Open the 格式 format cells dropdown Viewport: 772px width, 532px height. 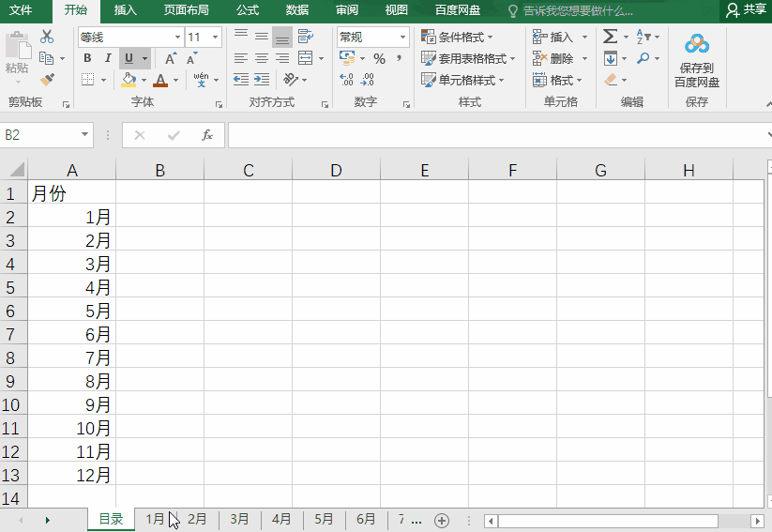(557, 80)
